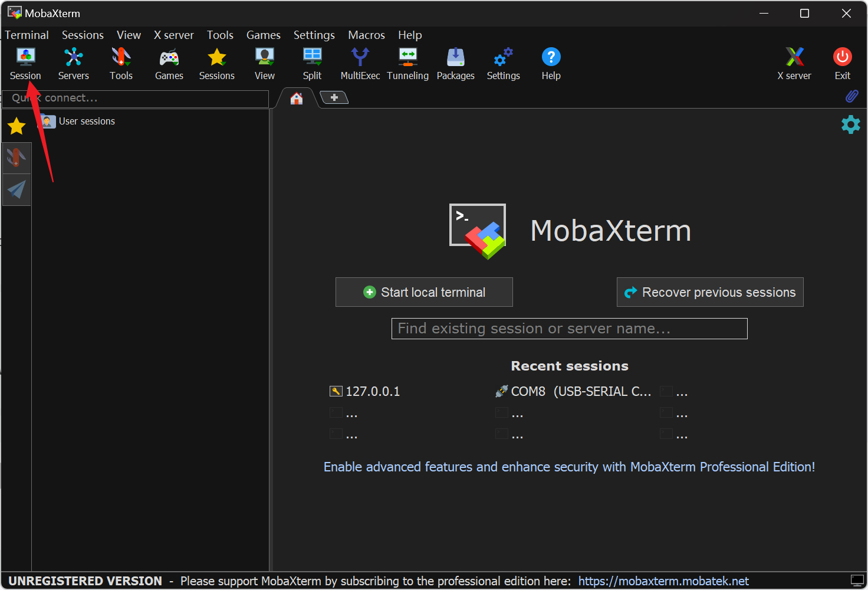The image size is (868, 590).
Task: Open recent session 127.0.0.1
Action: [x=365, y=391]
